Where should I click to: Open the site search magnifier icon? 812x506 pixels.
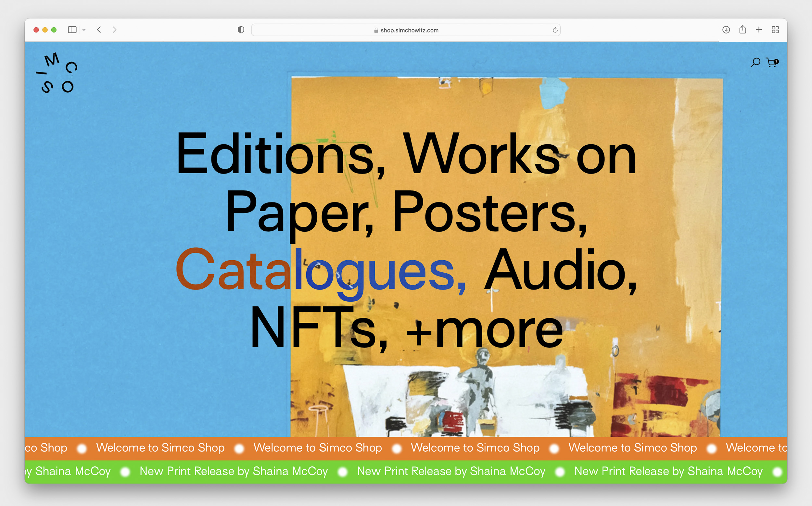pyautogui.click(x=755, y=62)
